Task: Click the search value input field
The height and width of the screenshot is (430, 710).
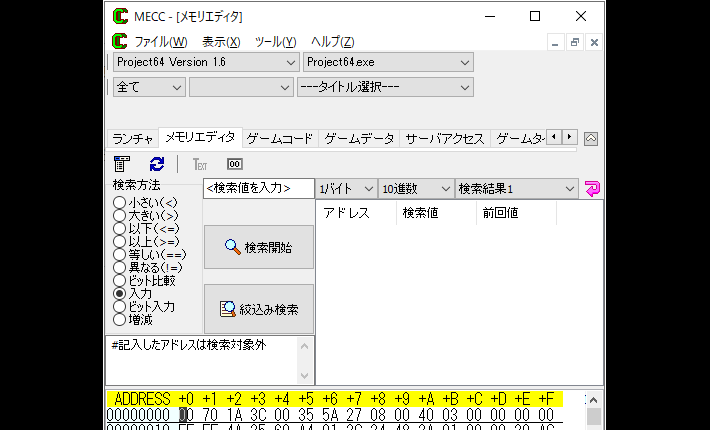Action: click(258, 188)
